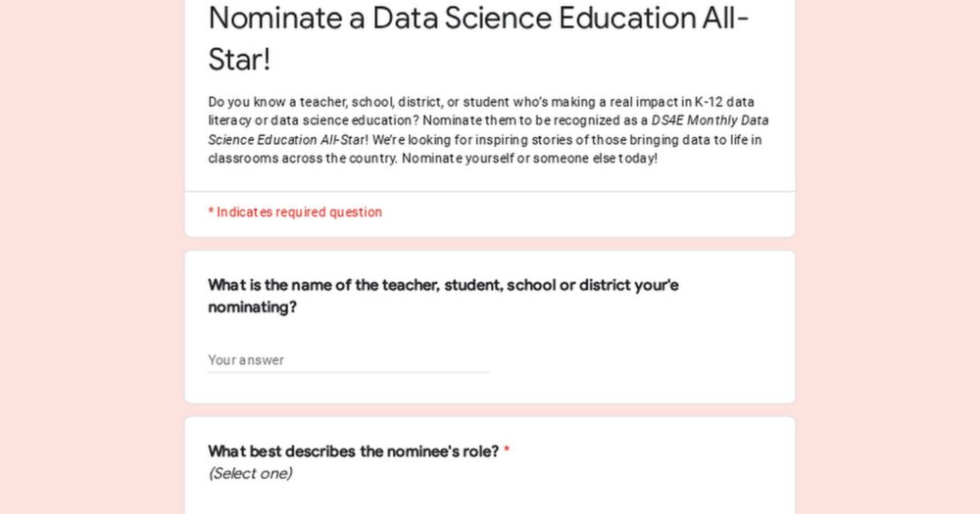Click the 'K-12 data' text in the description
Image resolution: width=980 pixels, height=514 pixels.
tap(724, 102)
